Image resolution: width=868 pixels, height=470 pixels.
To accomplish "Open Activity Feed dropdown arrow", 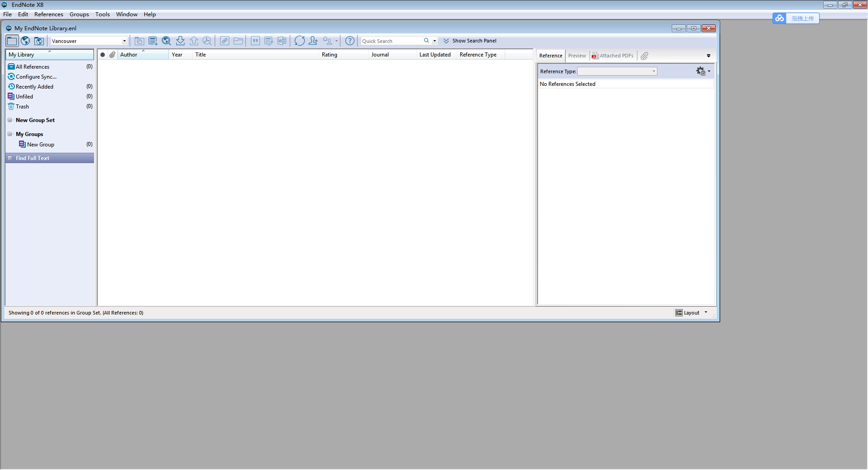I will pos(336,41).
